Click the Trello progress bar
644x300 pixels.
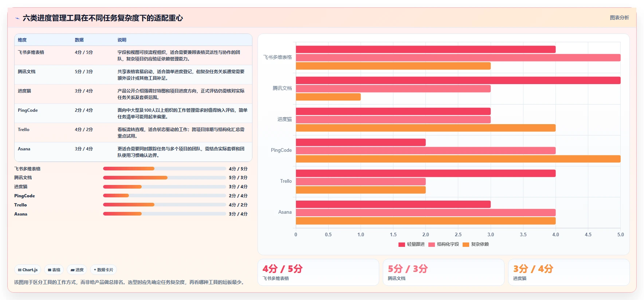click(x=165, y=205)
